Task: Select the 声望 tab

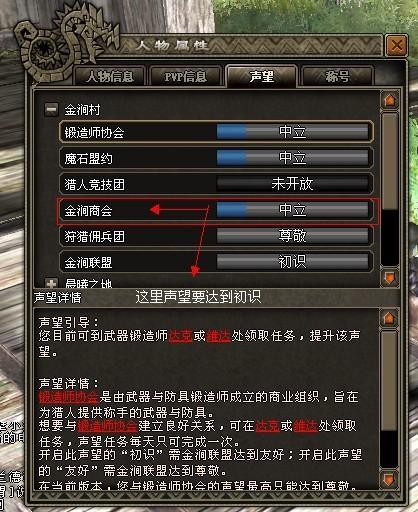Action: 262,76
